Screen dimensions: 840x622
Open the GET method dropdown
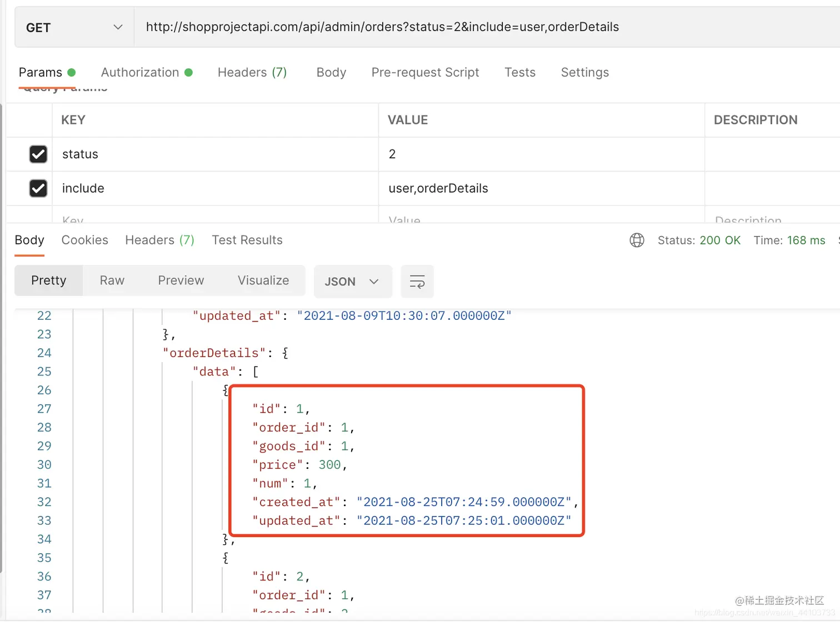pos(74,27)
